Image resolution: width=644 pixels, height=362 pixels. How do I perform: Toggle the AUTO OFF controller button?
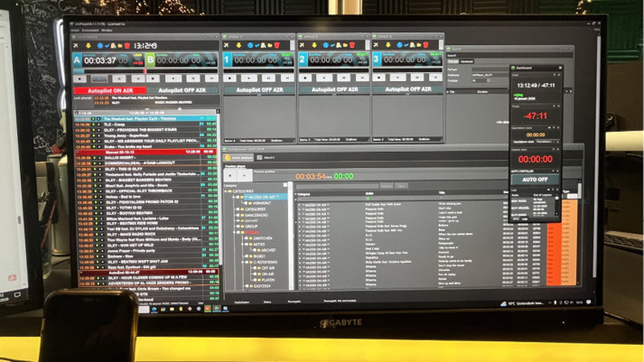point(533,180)
